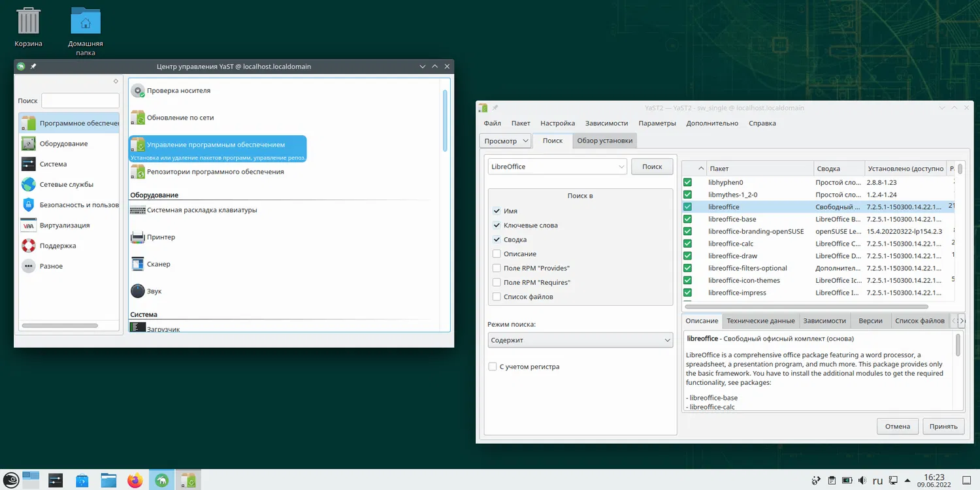Viewport: 980px width, 490px height.
Task: Open the Домашняя папка desktop icon
Action: coord(86,31)
